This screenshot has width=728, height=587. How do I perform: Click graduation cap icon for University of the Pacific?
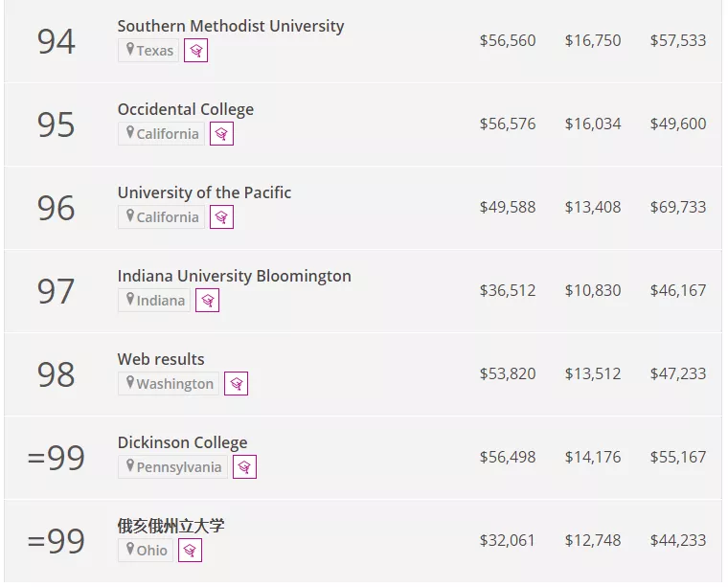(221, 217)
